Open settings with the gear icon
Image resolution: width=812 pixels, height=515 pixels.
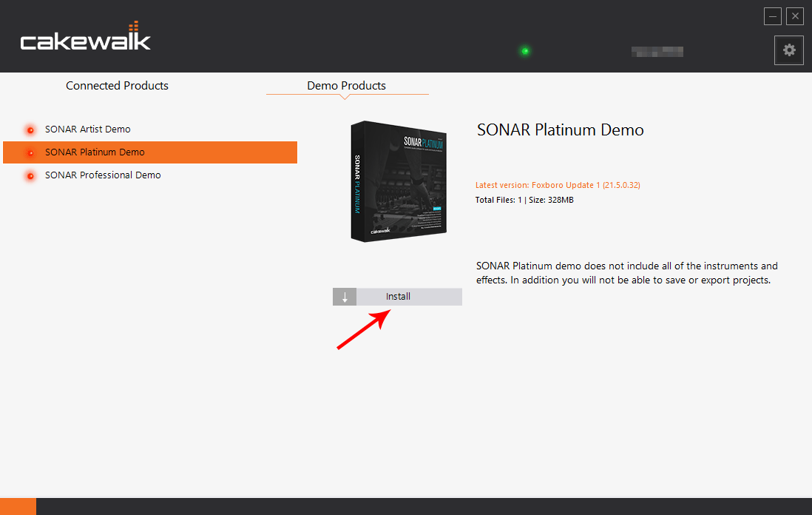tap(789, 50)
